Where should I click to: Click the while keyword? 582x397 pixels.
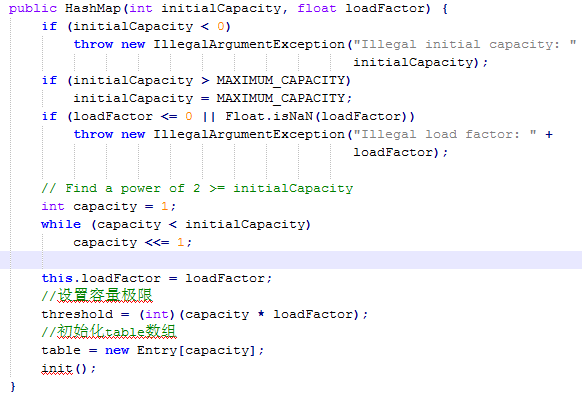[x=61, y=224]
